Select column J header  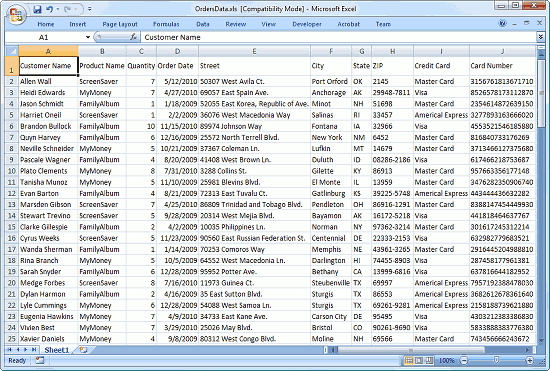pyautogui.click(x=502, y=51)
